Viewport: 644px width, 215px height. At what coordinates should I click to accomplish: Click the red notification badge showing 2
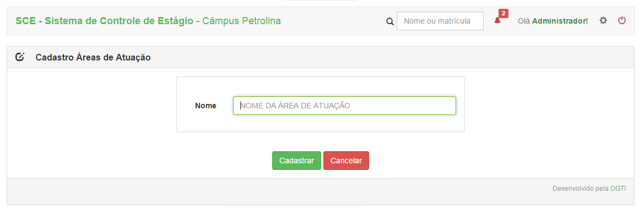click(504, 14)
